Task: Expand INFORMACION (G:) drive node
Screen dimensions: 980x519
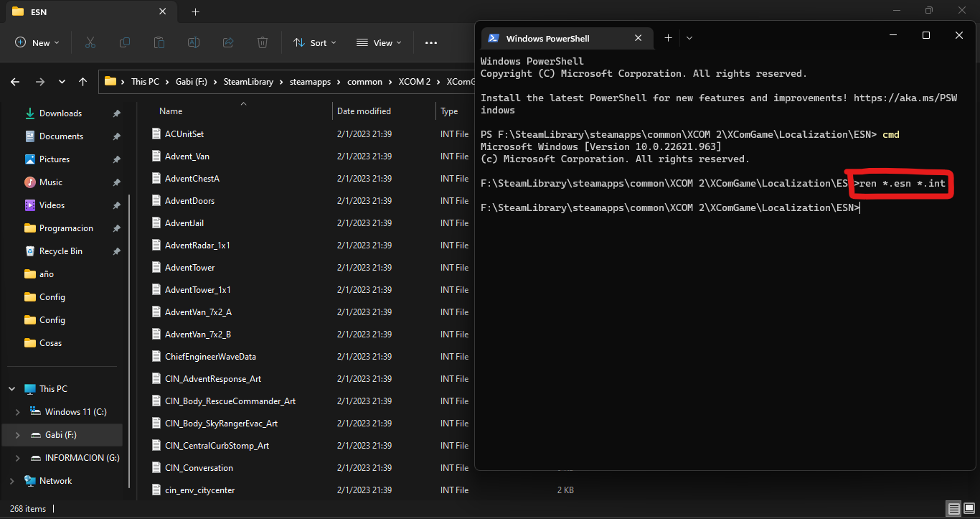Action: [x=18, y=458]
